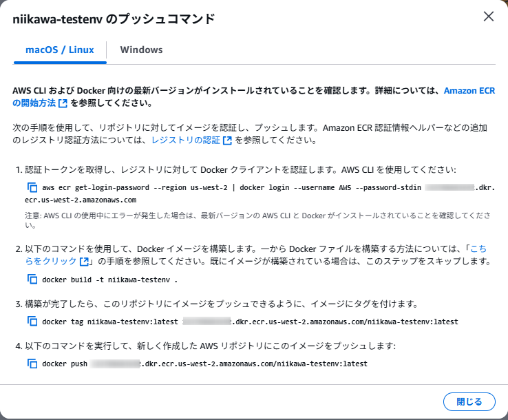508x420 pixels.
Task: Click the docker tag niikawa-testenv:latest command text
Action: [250, 322]
